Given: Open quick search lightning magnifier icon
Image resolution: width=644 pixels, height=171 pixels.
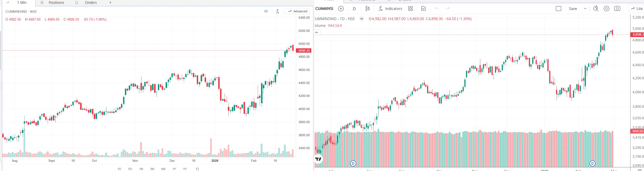Looking at the screenshot, I should [x=596, y=9].
